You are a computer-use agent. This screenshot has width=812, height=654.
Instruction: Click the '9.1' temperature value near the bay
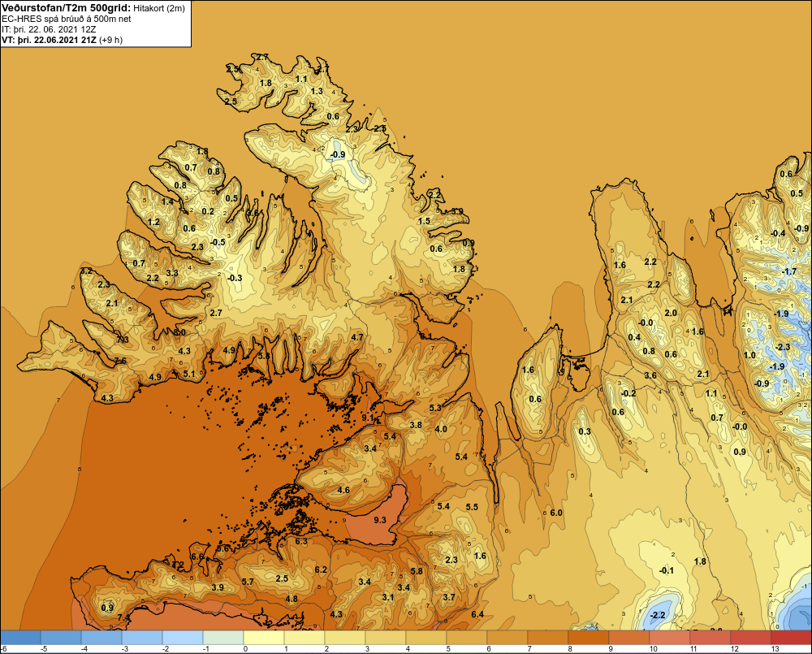click(368, 418)
